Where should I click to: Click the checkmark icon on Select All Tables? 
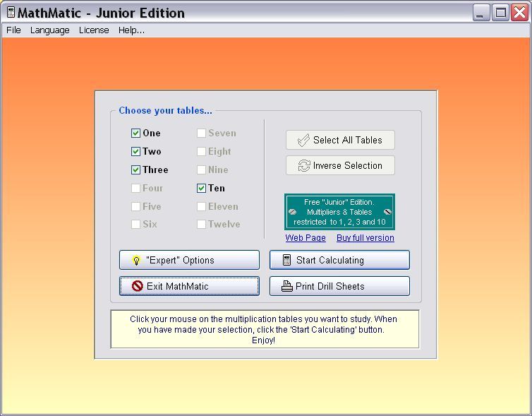click(x=303, y=140)
